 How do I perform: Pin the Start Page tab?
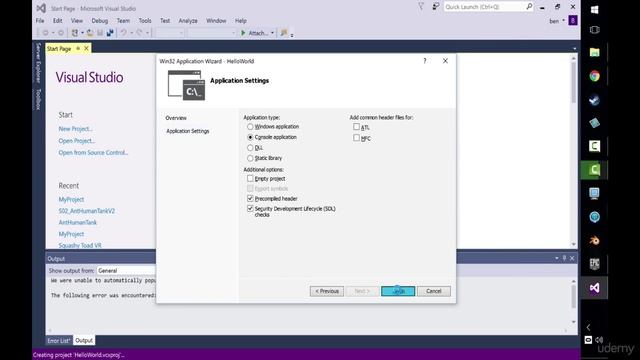click(x=78, y=49)
